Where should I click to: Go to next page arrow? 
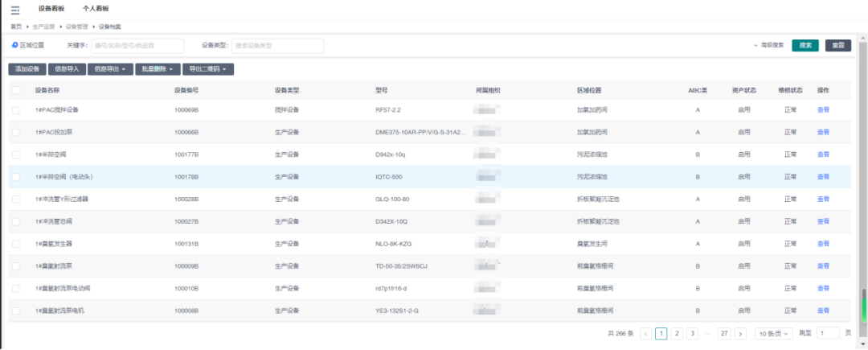(x=740, y=333)
